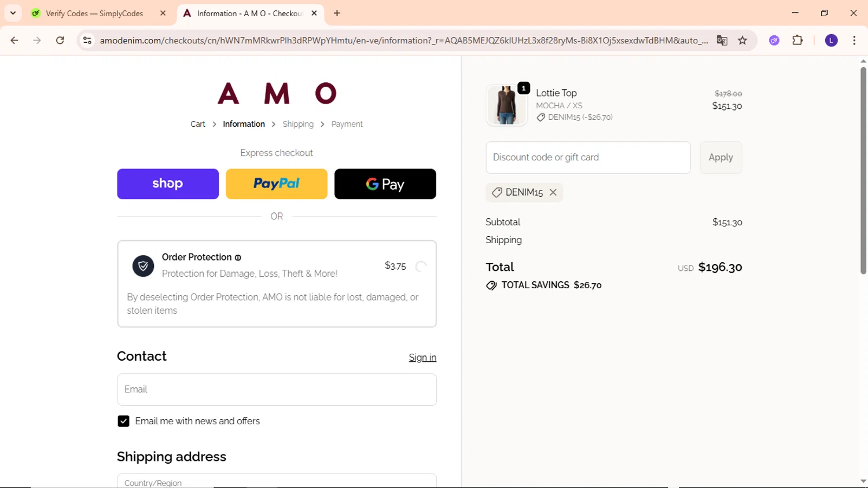
Task: Click the $196.30 total amount
Action: pyautogui.click(x=720, y=267)
